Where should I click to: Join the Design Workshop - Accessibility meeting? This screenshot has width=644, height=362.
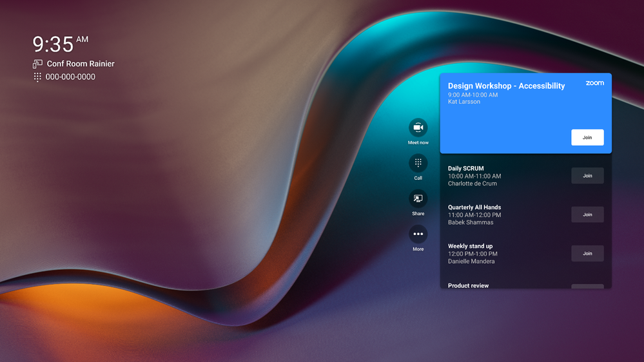(x=587, y=137)
